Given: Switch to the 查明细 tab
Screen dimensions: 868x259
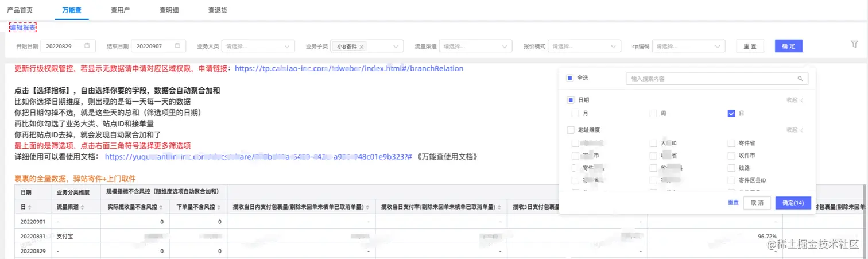Looking at the screenshot, I should 169,10.
